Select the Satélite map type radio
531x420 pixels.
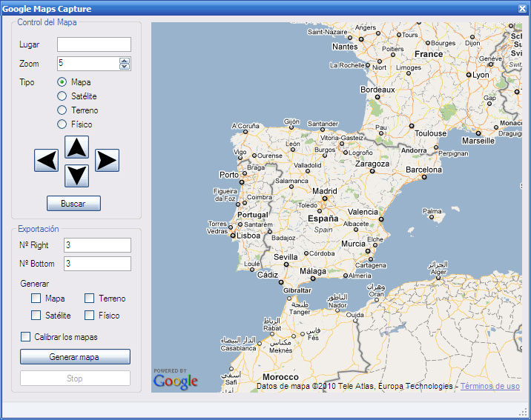pos(62,96)
